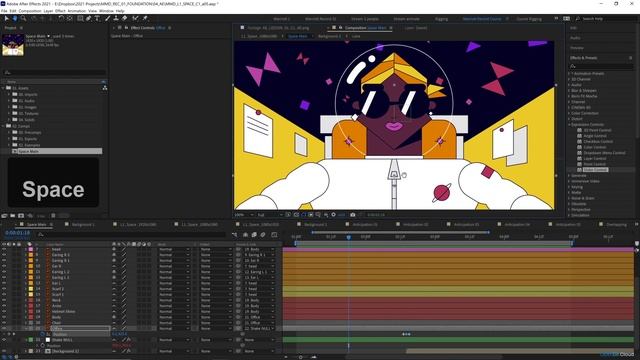Expand the Color Correction effects category
640x360 pixels.
569,113
